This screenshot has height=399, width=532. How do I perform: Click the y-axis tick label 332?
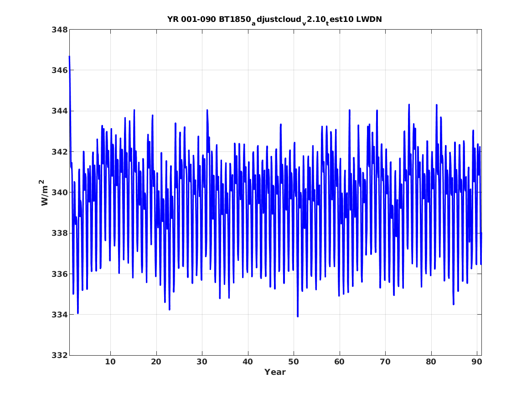[59, 355]
